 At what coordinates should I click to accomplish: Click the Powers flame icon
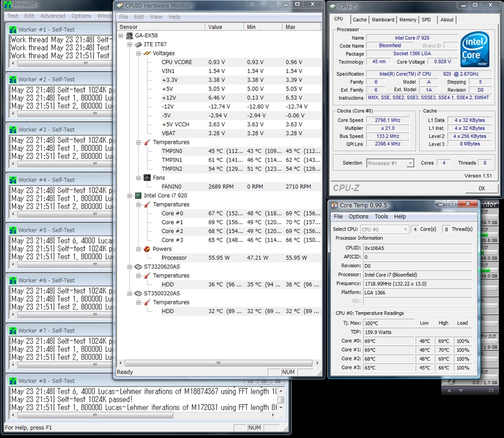coord(147,249)
